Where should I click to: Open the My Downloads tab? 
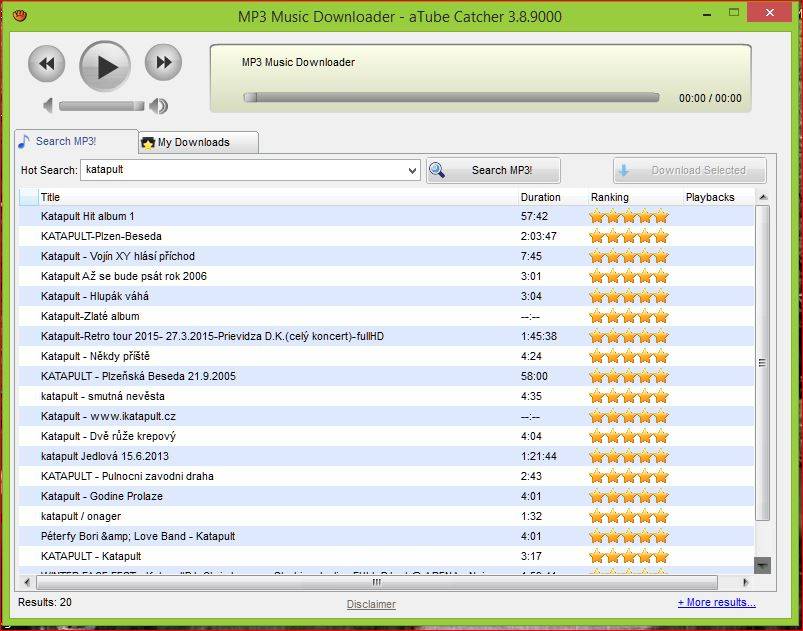pos(199,142)
